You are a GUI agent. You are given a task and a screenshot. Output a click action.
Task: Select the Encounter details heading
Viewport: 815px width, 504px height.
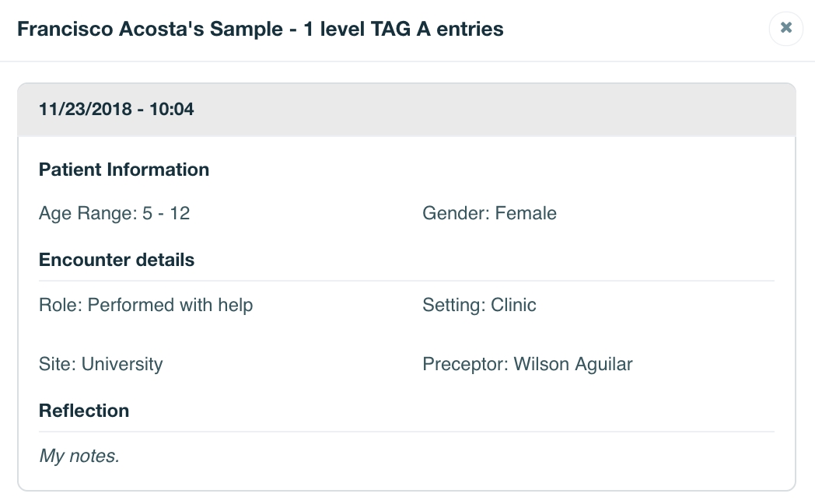(x=117, y=260)
